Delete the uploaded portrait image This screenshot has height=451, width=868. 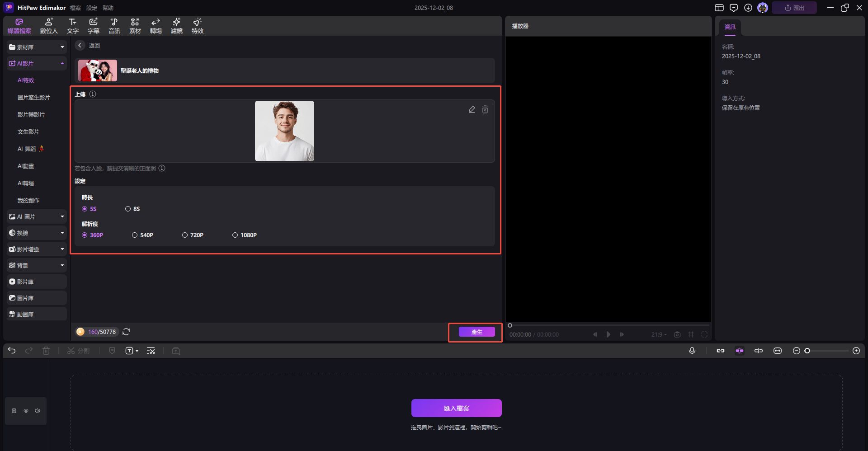click(485, 110)
